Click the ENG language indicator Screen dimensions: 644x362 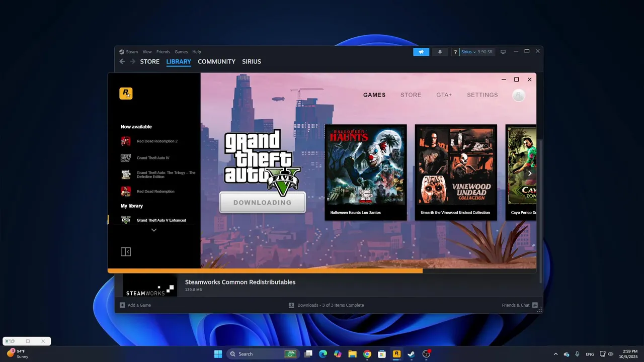[x=590, y=354]
